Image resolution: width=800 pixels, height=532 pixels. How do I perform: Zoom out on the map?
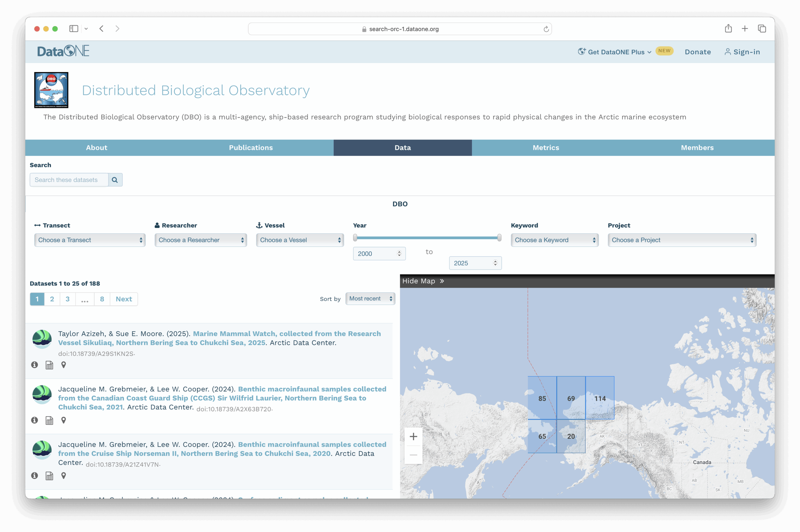[x=413, y=455]
